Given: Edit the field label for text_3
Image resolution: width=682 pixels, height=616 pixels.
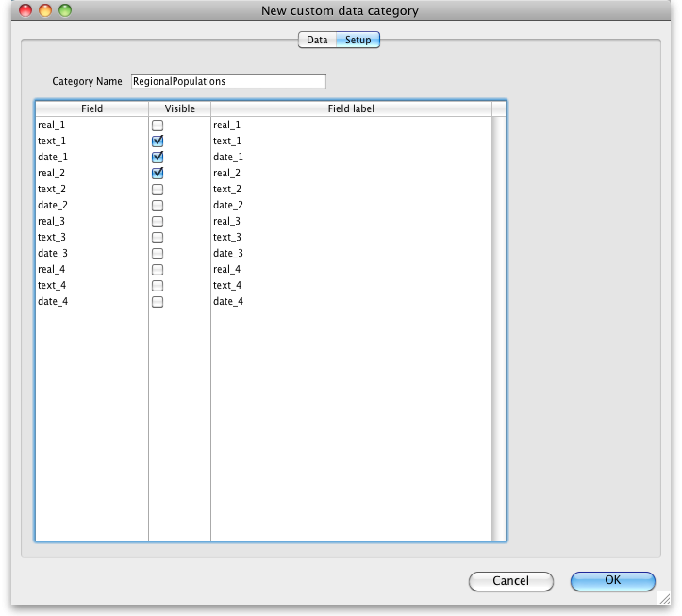Looking at the screenshot, I should (349, 237).
